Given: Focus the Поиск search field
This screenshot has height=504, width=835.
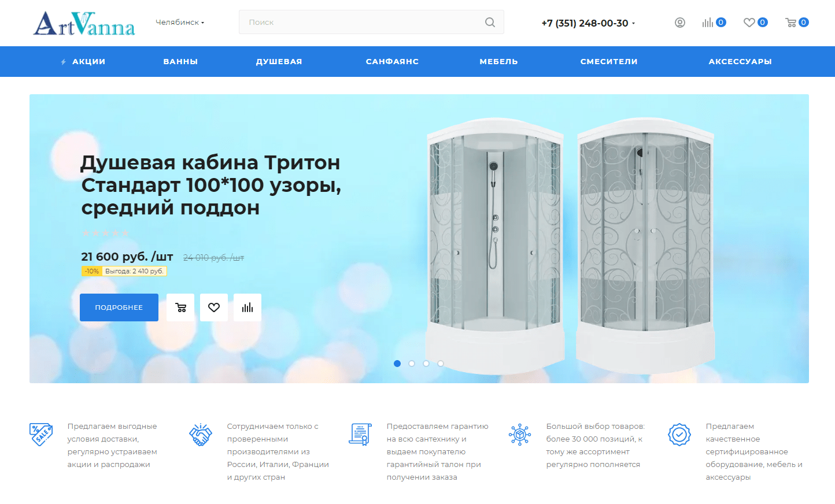Looking at the screenshot, I should tap(359, 23).
